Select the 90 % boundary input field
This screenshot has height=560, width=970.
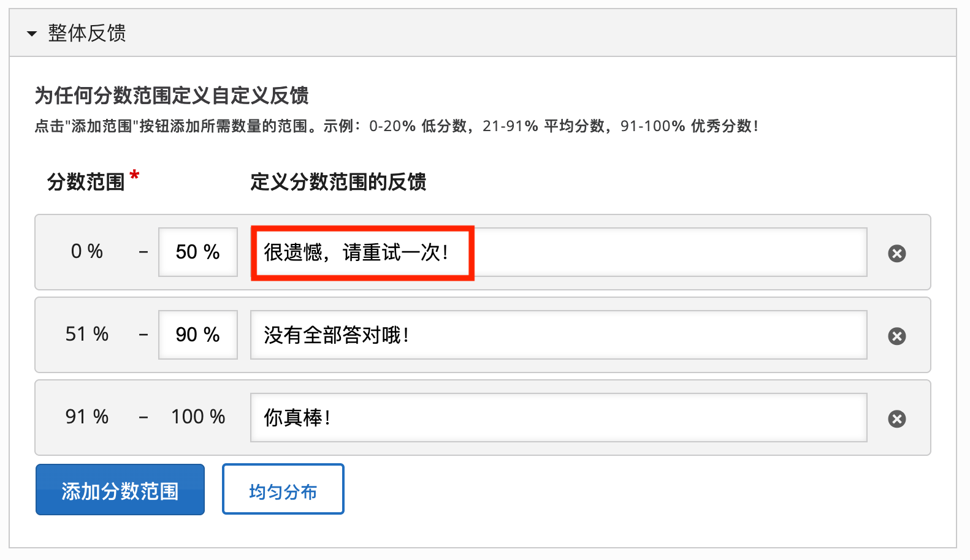(x=197, y=335)
